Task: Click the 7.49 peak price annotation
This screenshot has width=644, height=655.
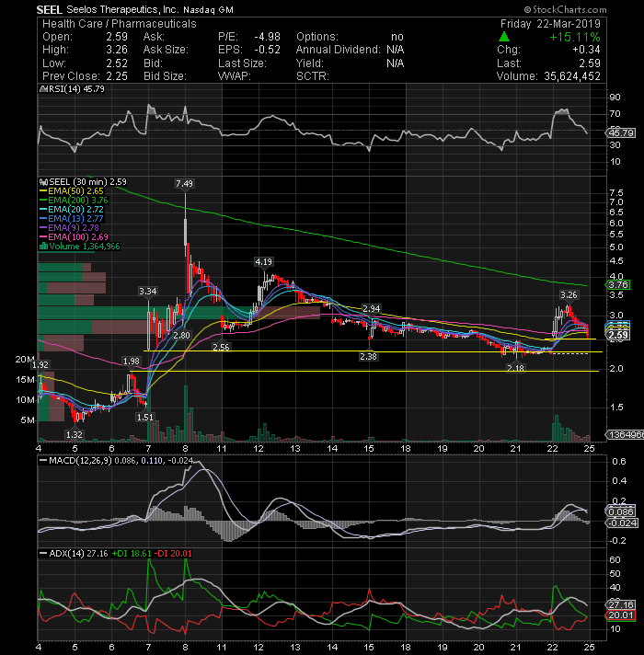Action: (x=184, y=184)
